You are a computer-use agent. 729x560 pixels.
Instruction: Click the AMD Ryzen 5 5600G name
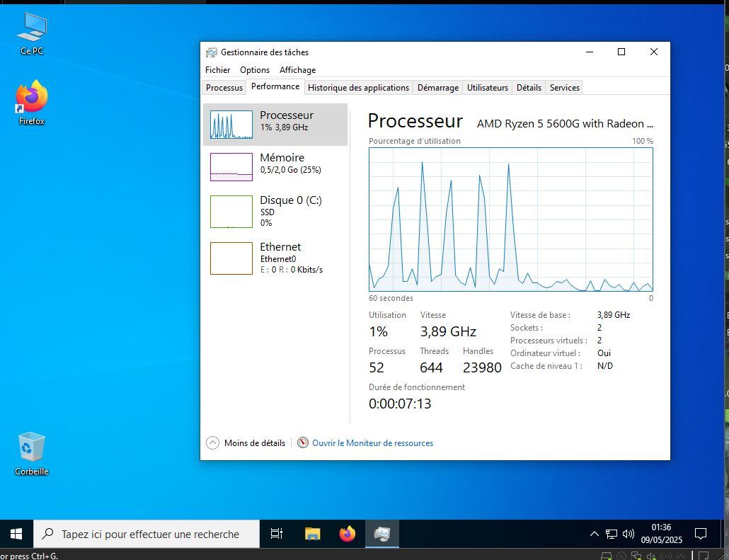565,124
